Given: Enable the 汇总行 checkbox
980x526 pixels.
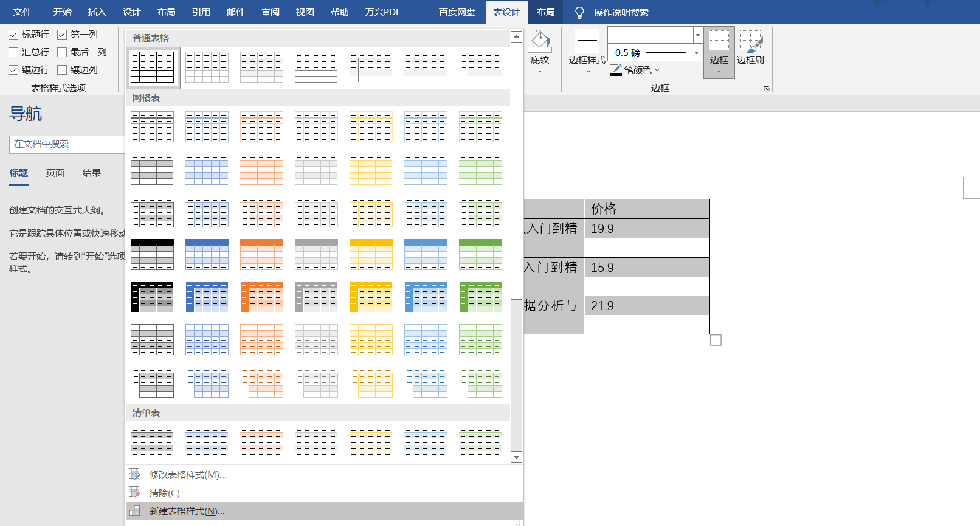Looking at the screenshot, I should [x=13, y=52].
